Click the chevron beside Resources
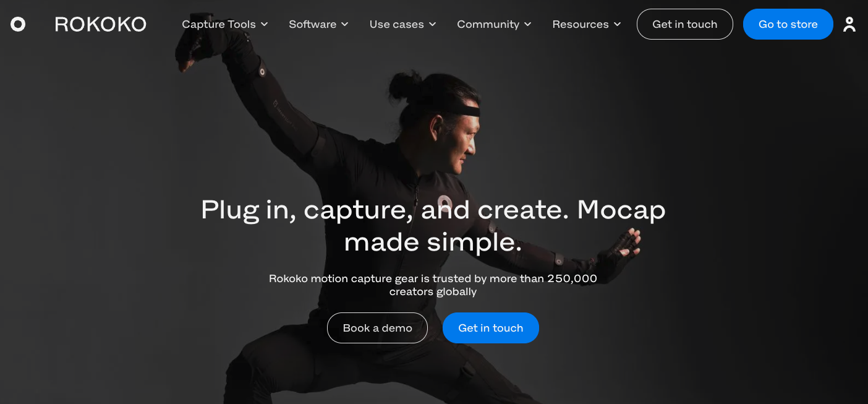Image resolution: width=868 pixels, height=404 pixels. 618,24
